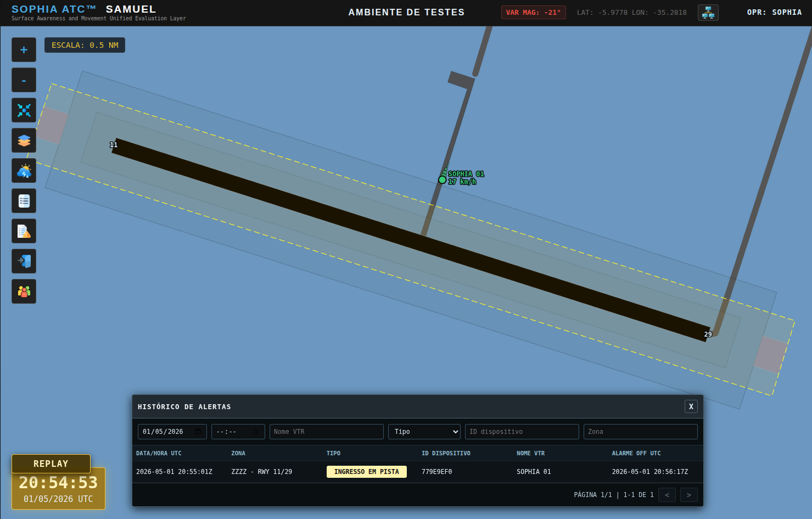Screen dimensions: 812x519
Task: Click the center/fit view arrows icon
Action: point(24,110)
